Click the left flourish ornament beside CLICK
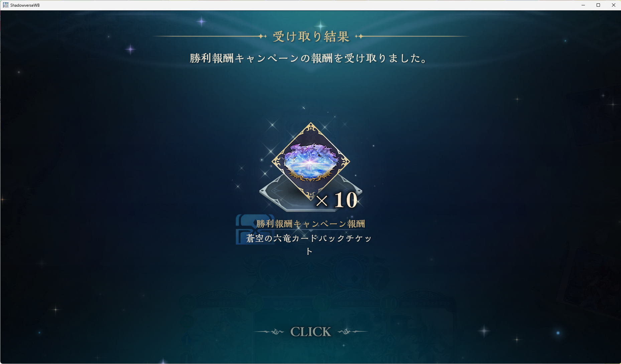 270,332
